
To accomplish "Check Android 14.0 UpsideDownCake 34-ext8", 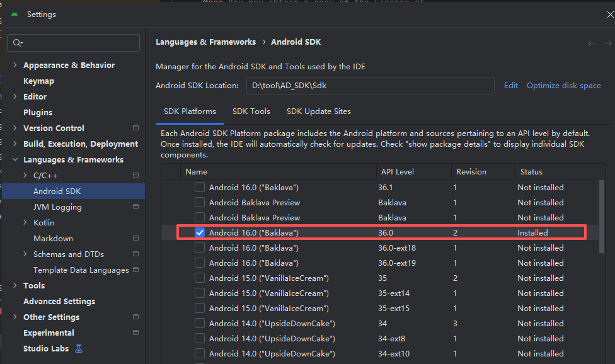I will pyautogui.click(x=200, y=339).
